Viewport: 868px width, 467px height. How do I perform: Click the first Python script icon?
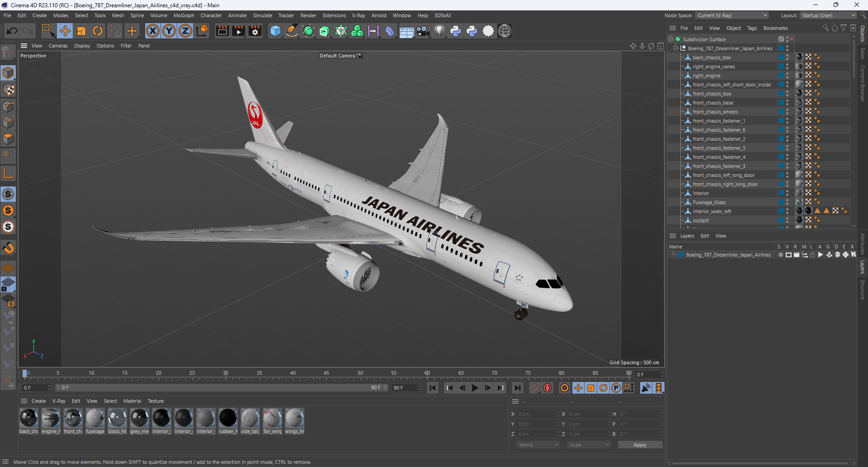[456, 31]
